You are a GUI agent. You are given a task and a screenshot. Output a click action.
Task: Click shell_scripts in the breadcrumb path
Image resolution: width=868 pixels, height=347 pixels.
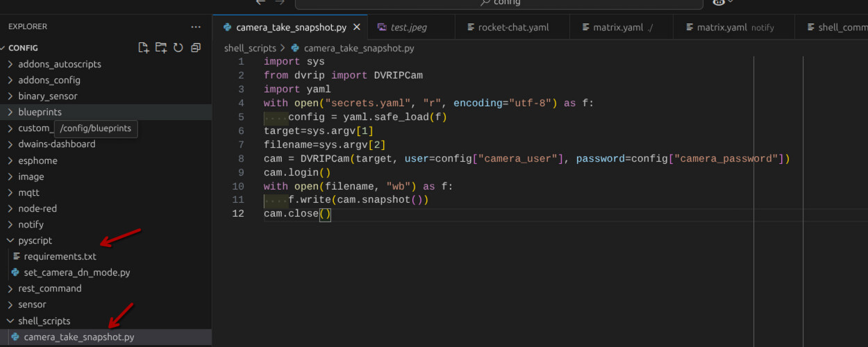point(250,48)
